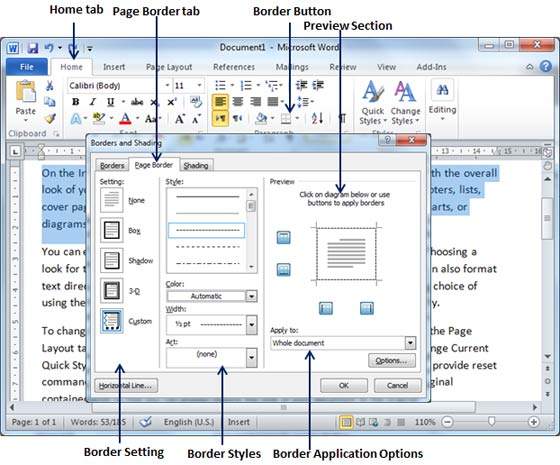The height and width of the screenshot is (465, 560).
Task: Click the Italic formatting icon
Action: point(93,102)
